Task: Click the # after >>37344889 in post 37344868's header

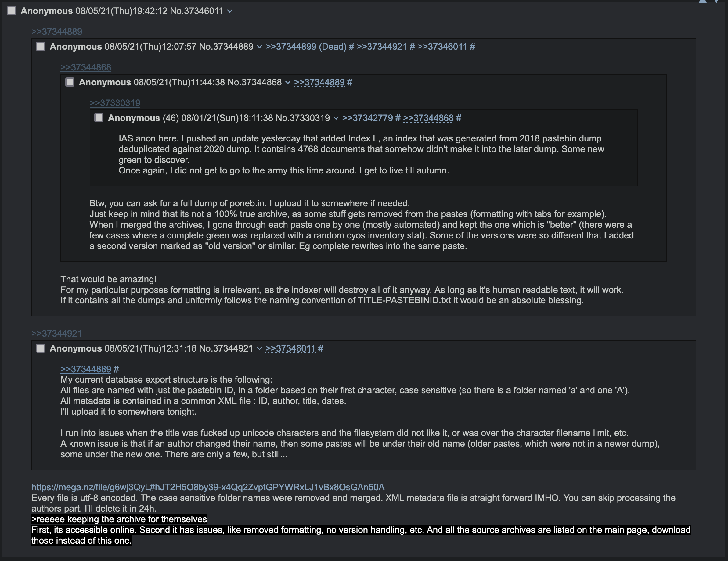Action: click(x=350, y=82)
